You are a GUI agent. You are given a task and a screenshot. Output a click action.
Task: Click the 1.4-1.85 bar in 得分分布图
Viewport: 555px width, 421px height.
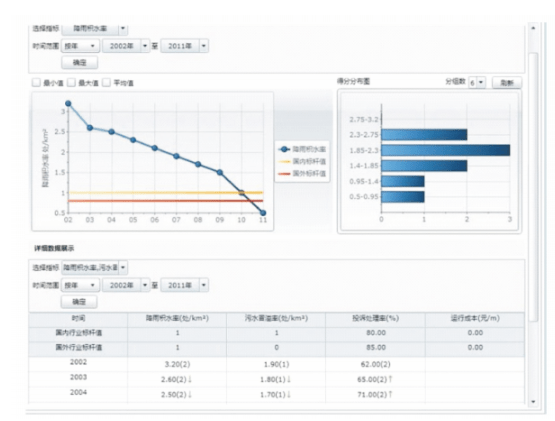424,166
